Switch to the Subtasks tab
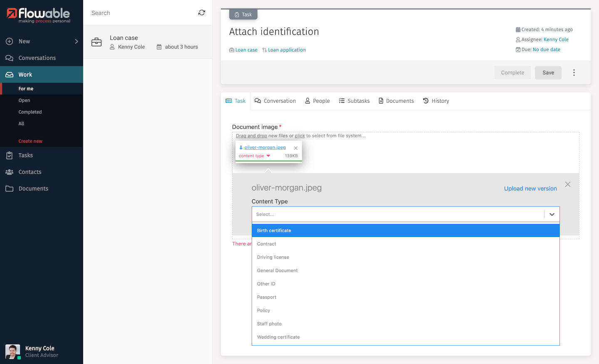The height and width of the screenshot is (364, 599). click(354, 101)
